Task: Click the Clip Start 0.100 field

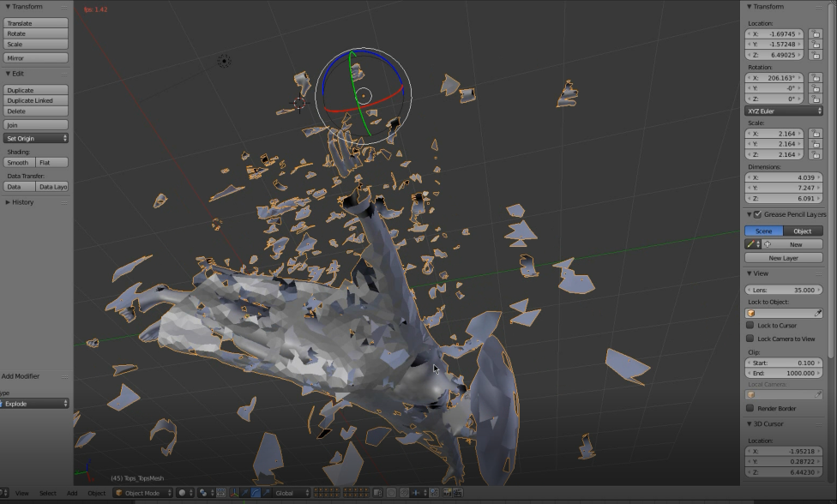Action: click(784, 363)
